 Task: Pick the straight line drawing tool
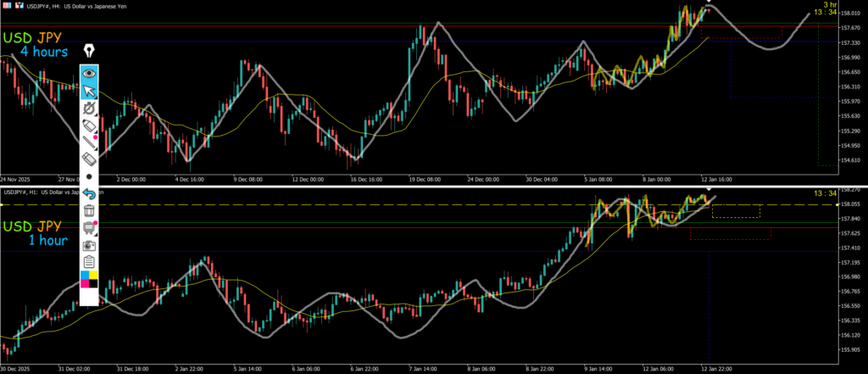[89, 142]
